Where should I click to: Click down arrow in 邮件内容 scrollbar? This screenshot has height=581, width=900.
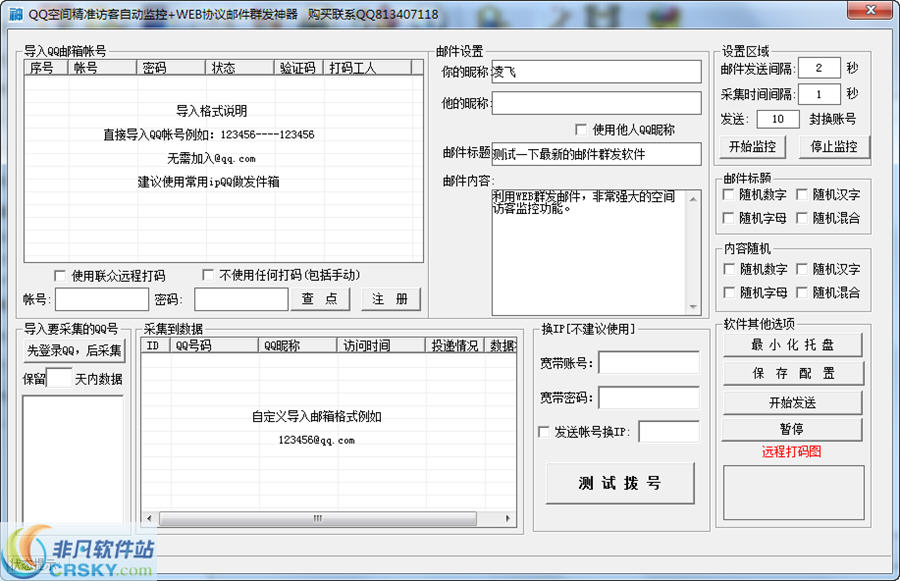[x=693, y=307]
